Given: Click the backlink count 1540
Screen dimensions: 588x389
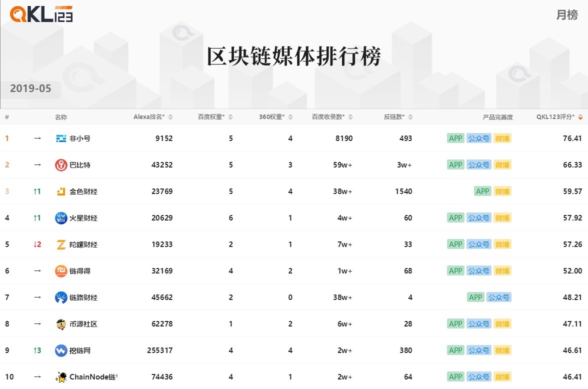Looking at the screenshot, I should [x=403, y=191].
